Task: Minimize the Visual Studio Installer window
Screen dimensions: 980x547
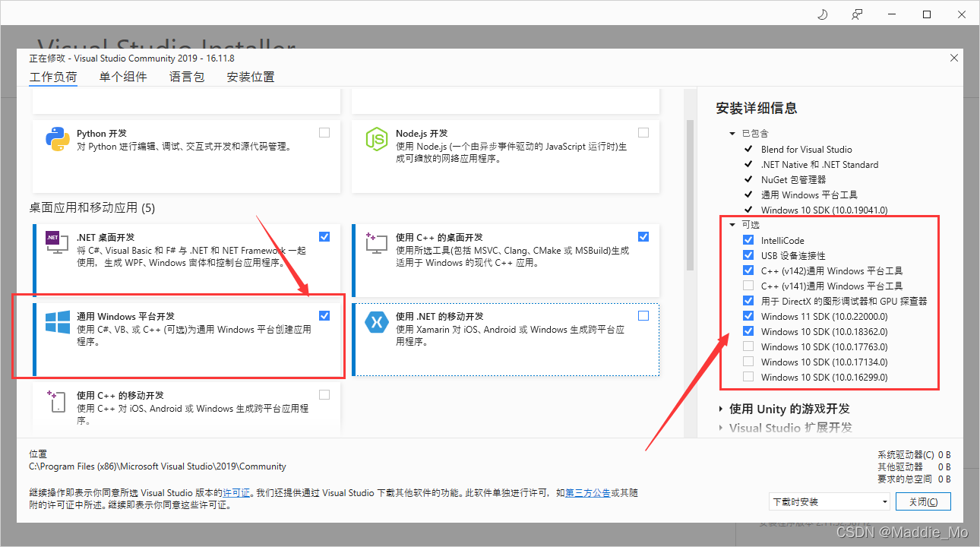Action: click(x=892, y=14)
